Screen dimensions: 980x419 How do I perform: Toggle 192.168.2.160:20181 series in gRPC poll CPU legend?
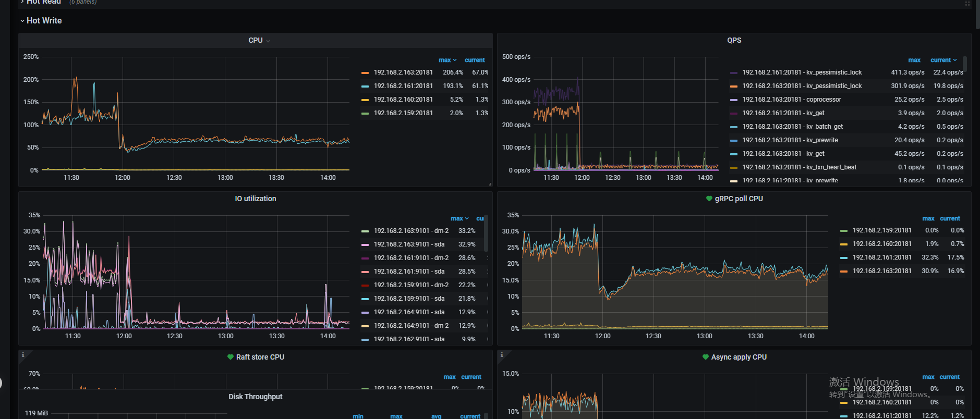tap(882, 244)
